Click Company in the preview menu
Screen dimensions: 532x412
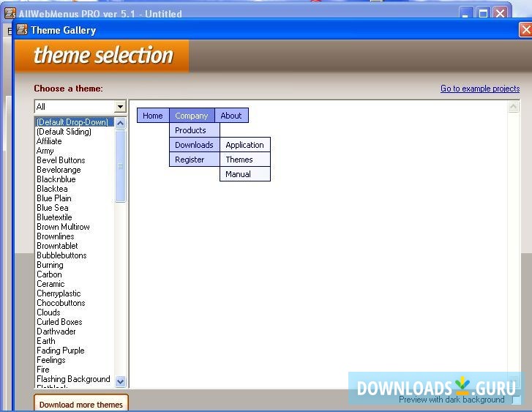click(x=192, y=116)
